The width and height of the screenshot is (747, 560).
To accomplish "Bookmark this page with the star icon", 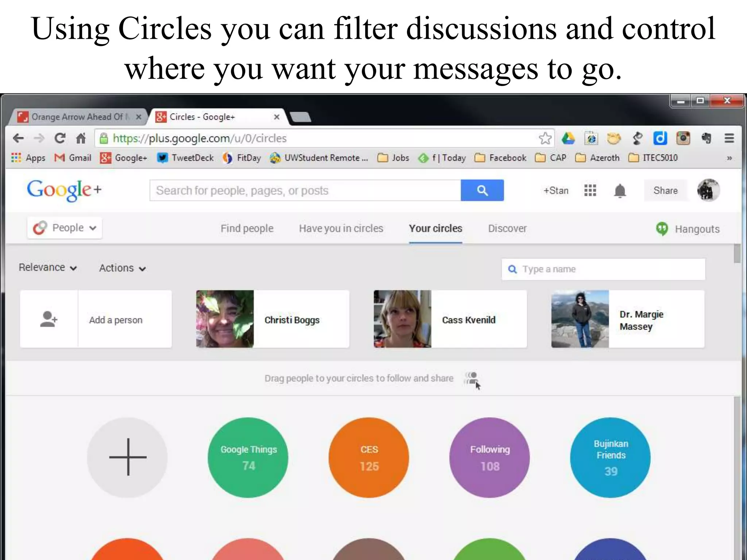I will tap(545, 138).
